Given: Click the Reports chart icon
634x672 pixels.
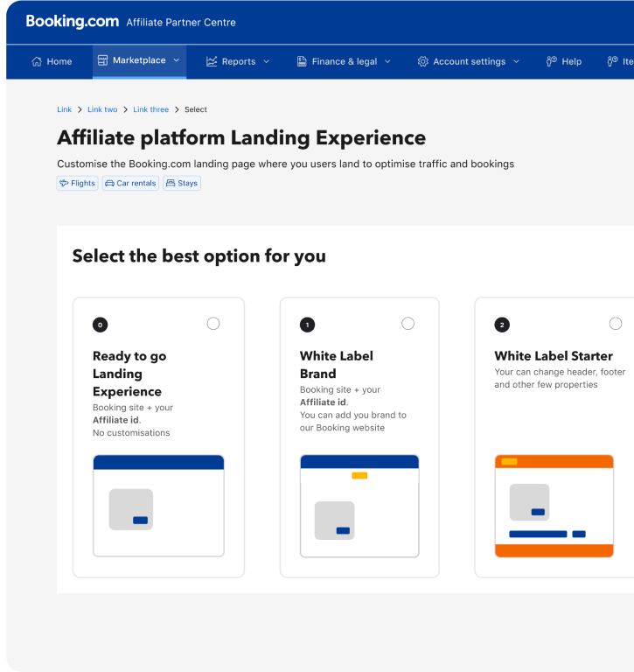Looking at the screenshot, I should [212, 61].
